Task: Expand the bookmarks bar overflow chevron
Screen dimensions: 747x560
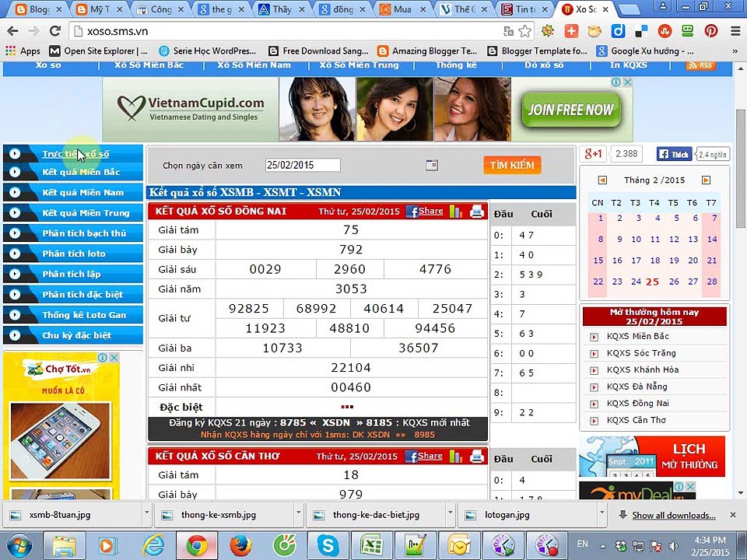Action: click(735, 51)
